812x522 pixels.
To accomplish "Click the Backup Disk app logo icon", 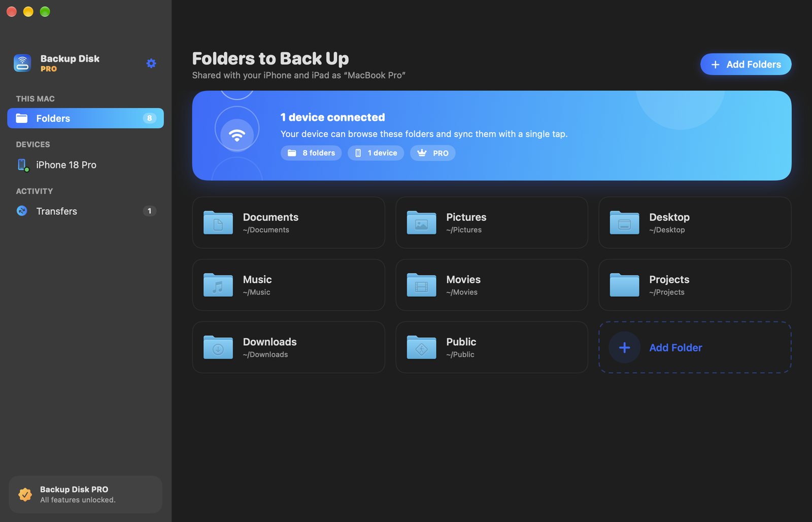I will (22, 63).
